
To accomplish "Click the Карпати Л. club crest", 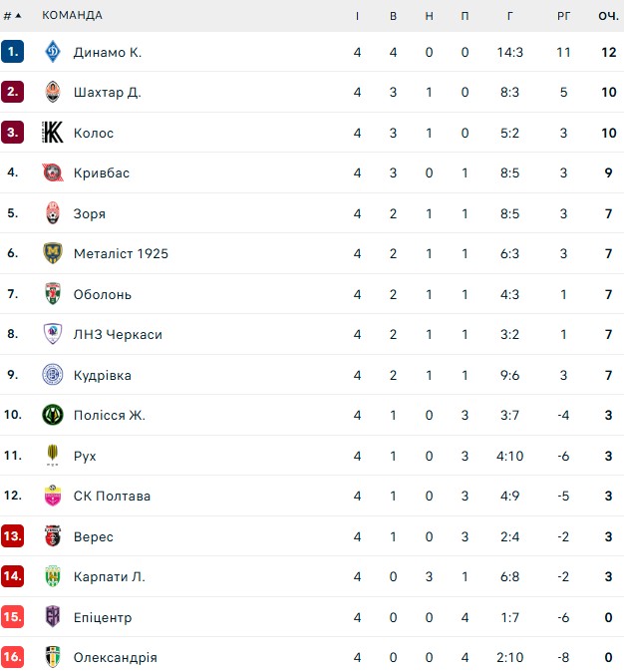I will click(53, 577).
